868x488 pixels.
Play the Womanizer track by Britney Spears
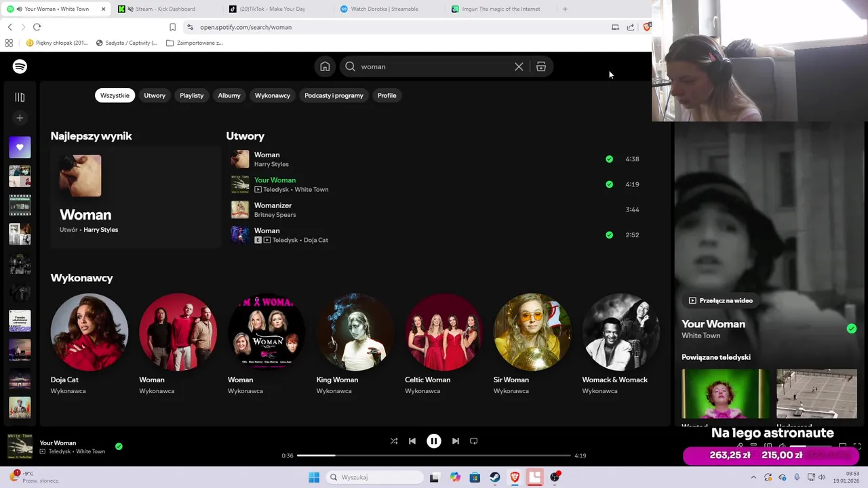click(x=273, y=205)
